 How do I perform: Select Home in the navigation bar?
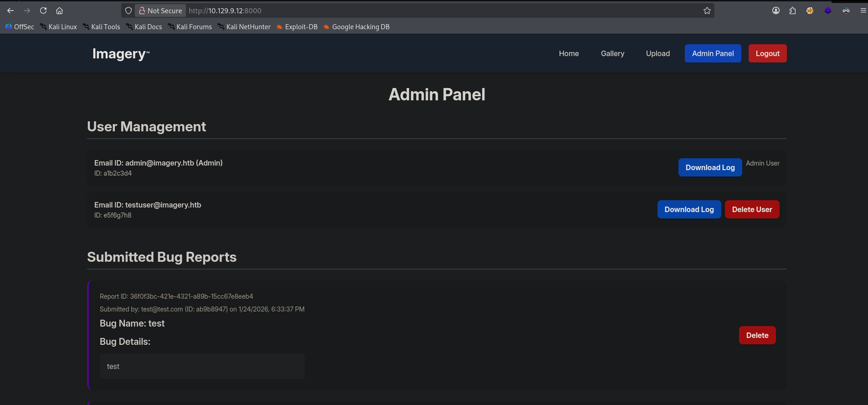point(569,53)
